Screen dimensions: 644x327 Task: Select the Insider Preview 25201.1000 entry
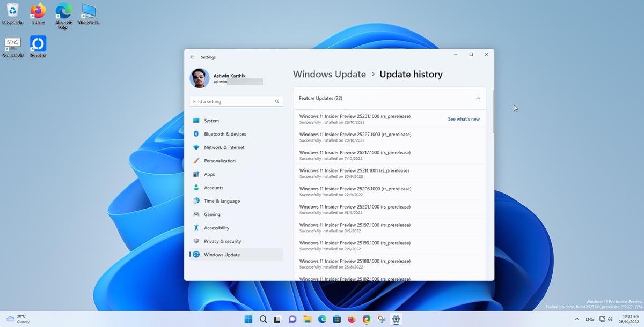point(390,210)
